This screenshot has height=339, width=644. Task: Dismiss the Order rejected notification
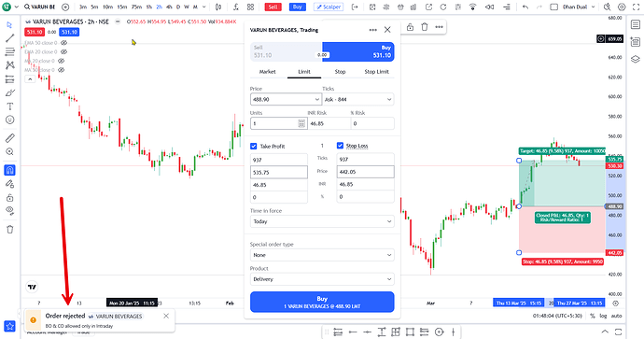166,316
